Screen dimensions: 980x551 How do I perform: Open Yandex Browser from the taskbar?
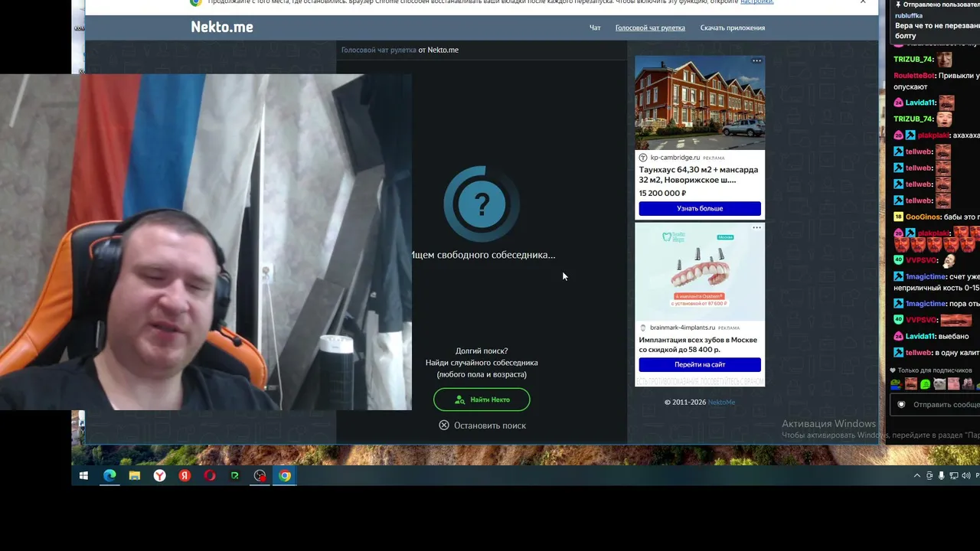(159, 476)
